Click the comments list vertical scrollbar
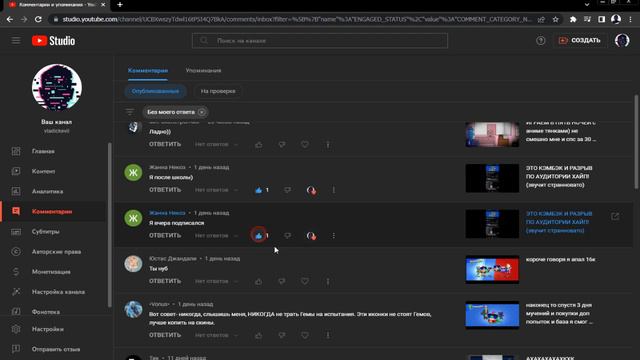This screenshot has width=640, height=360. 636,142
